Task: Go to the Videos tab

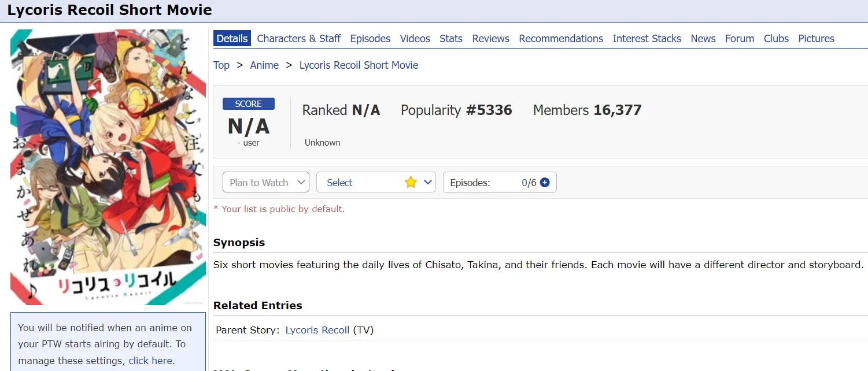Action: [415, 39]
